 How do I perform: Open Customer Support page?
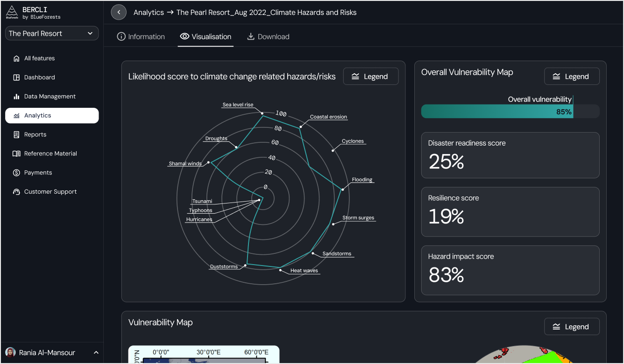pyautogui.click(x=52, y=192)
